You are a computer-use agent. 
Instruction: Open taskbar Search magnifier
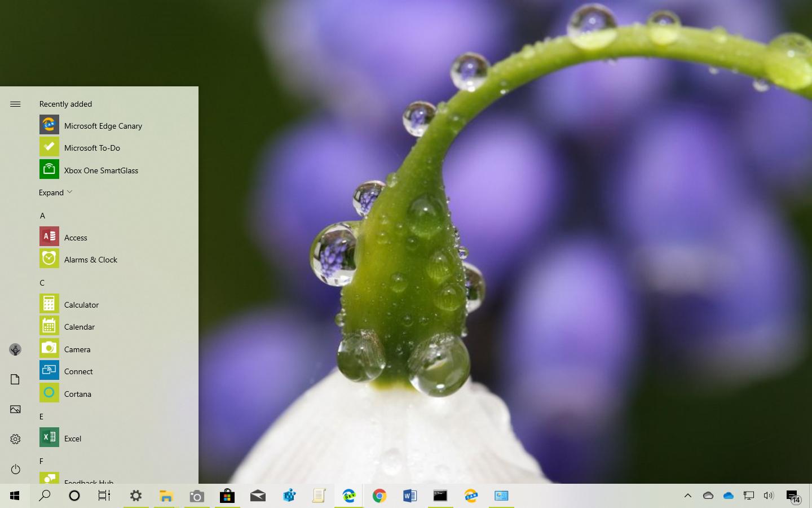pyautogui.click(x=45, y=496)
